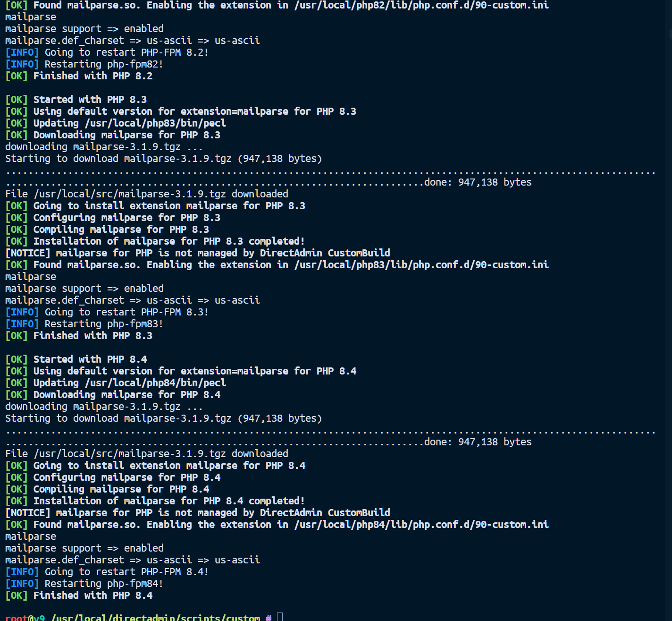
Task: Click 'Installation of mailparse for PHP 8.3 completed!'
Action: click(168, 241)
